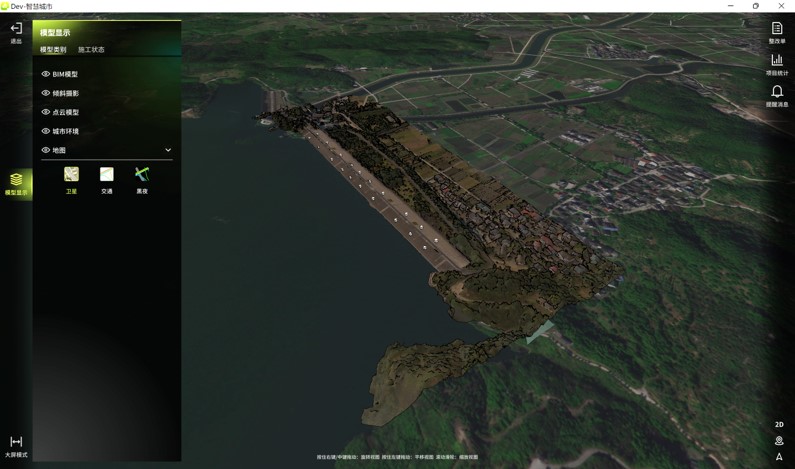This screenshot has width=795, height=469.
Task: Click the 退出 exit icon
Action: click(16, 29)
